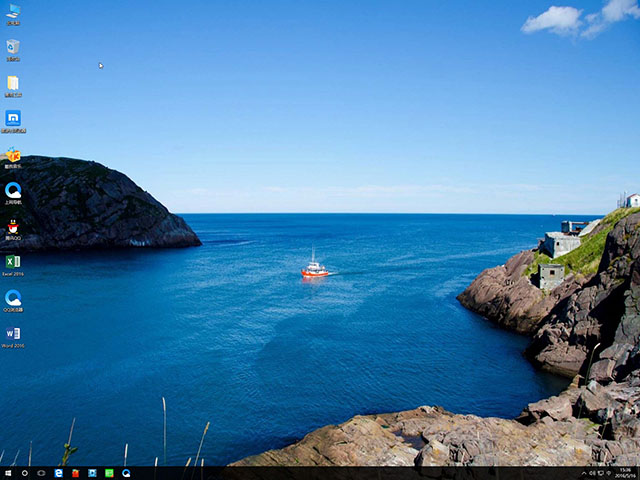Launch Microsoft Edge from the taskbar
The image size is (640, 480).
(x=59, y=473)
